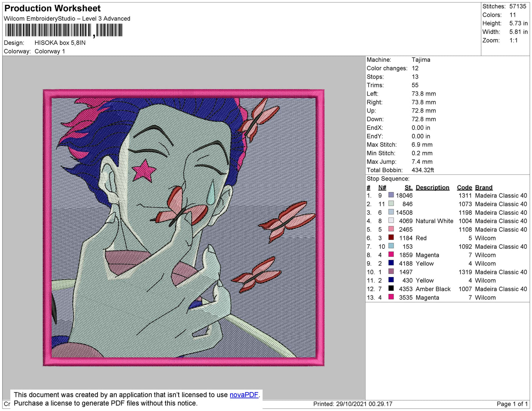Image resolution: width=532 pixels, height=411 pixels.
Task: Click the Description column header
Action: pyautogui.click(x=432, y=187)
